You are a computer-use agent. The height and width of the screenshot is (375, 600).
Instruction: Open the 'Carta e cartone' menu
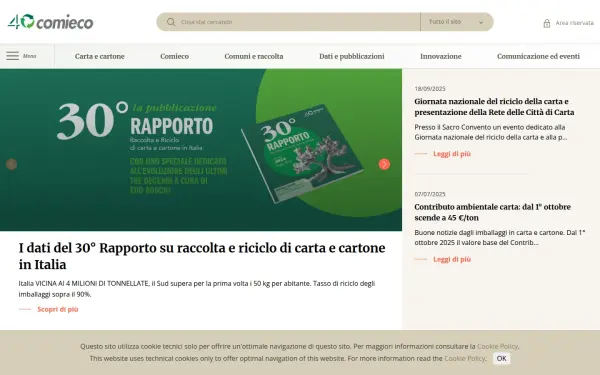click(99, 56)
